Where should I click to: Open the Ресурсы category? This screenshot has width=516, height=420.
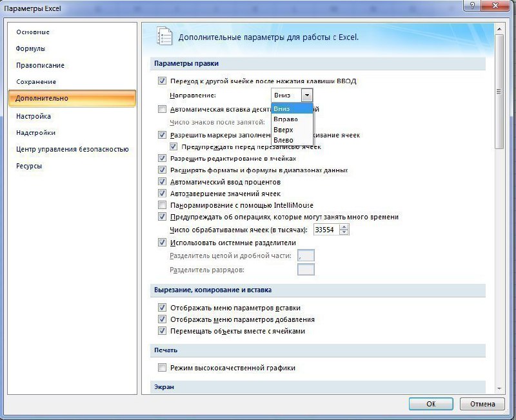[29, 166]
